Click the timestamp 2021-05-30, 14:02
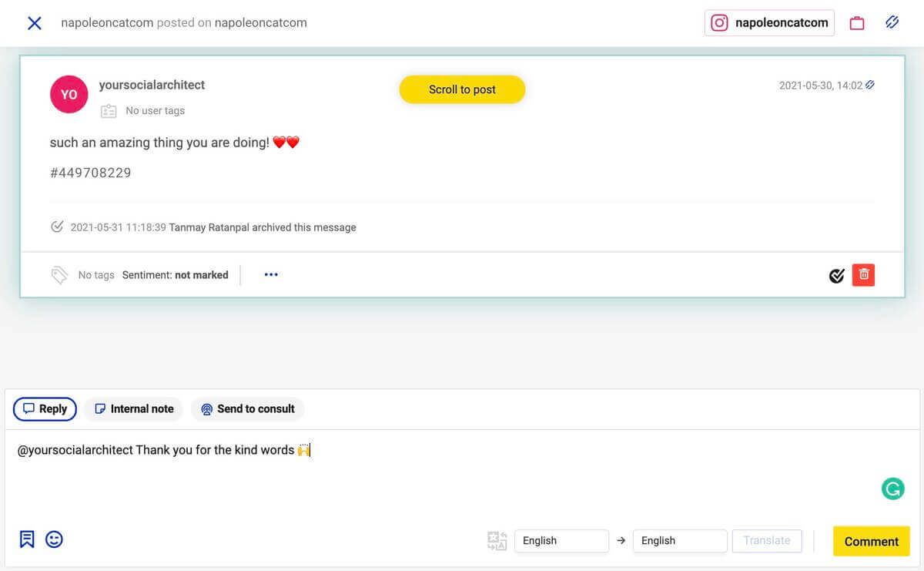The image size is (924, 571). pyautogui.click(x=821, y=86)
